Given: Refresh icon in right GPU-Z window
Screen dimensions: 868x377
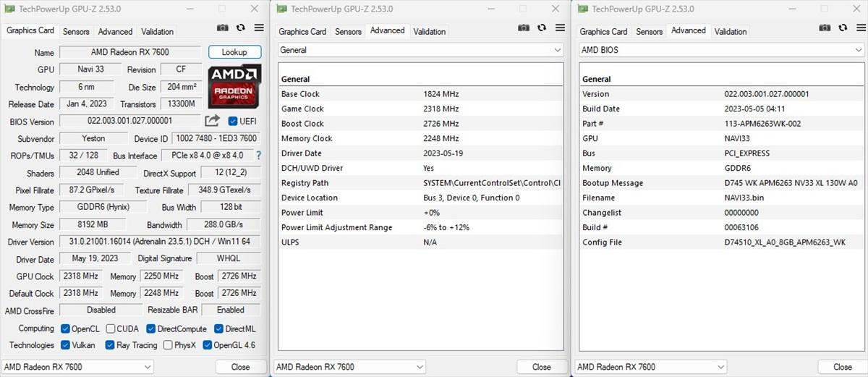Looking at the screenshot, I should pos(843,28).
